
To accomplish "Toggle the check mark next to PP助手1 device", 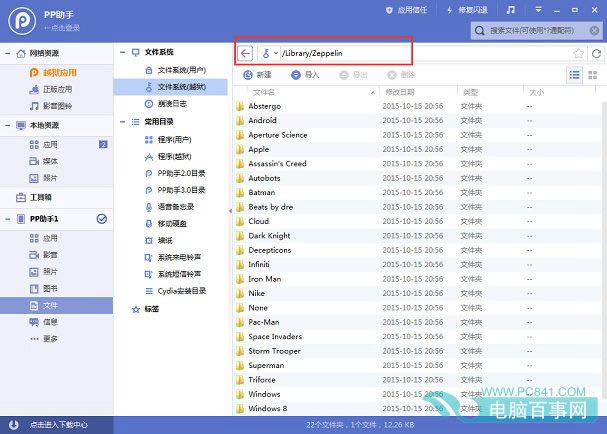I will [102, 219].
